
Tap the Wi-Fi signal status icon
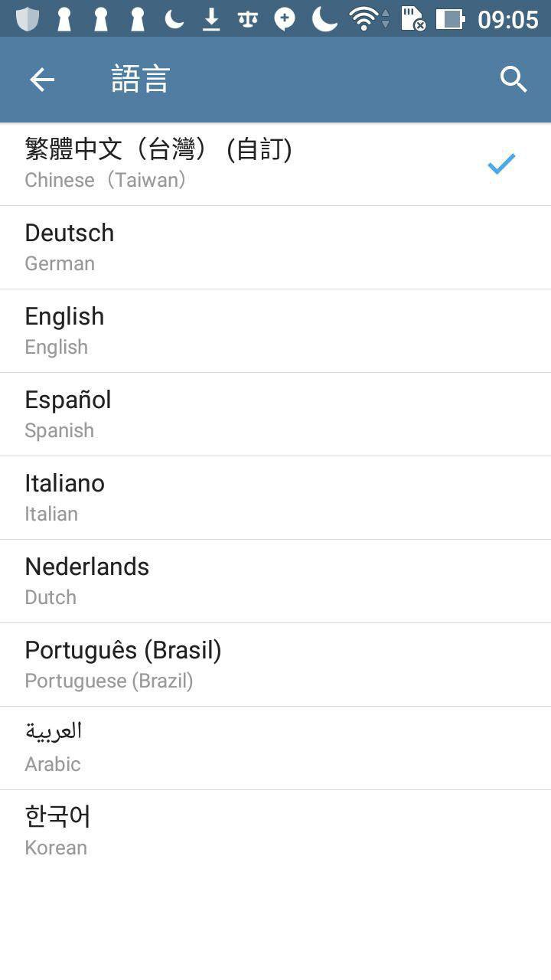365,18
